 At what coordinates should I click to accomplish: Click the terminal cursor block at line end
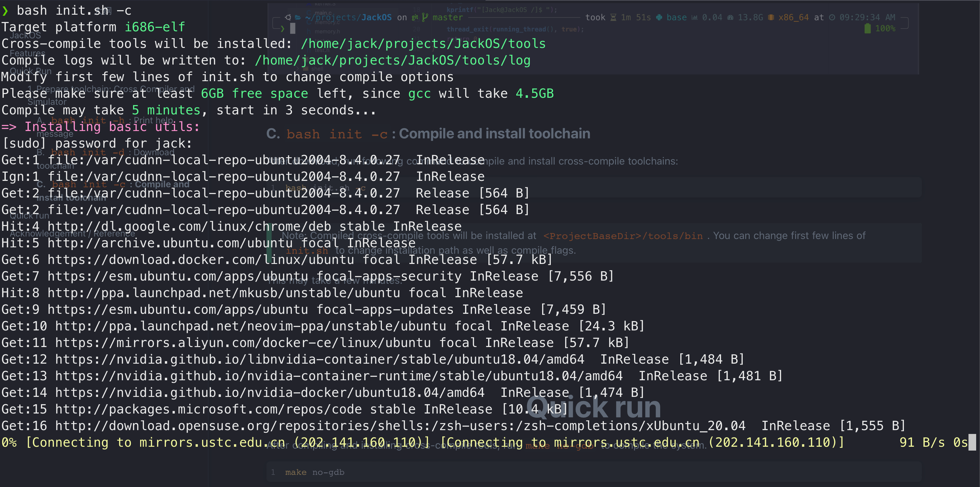972,442
